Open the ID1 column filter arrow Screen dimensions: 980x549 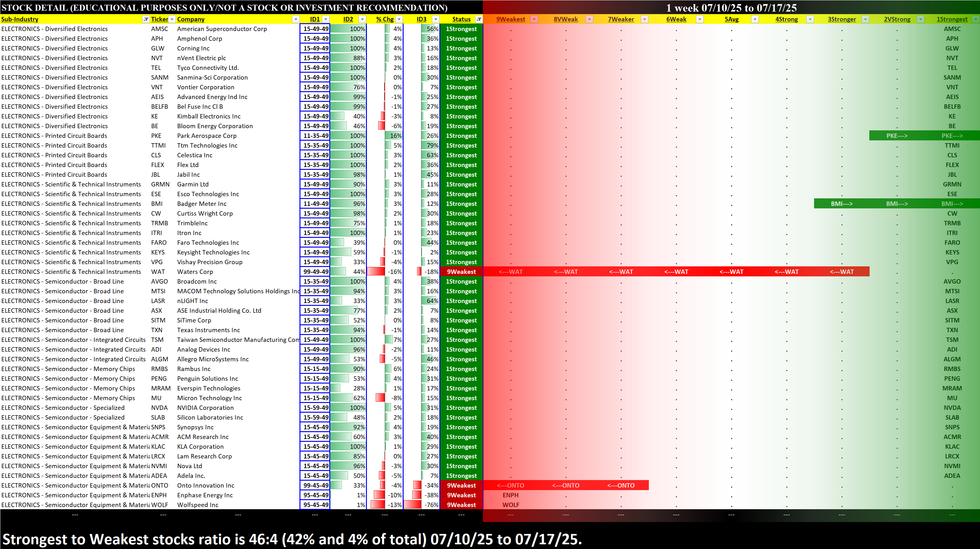tap(326, 19)
